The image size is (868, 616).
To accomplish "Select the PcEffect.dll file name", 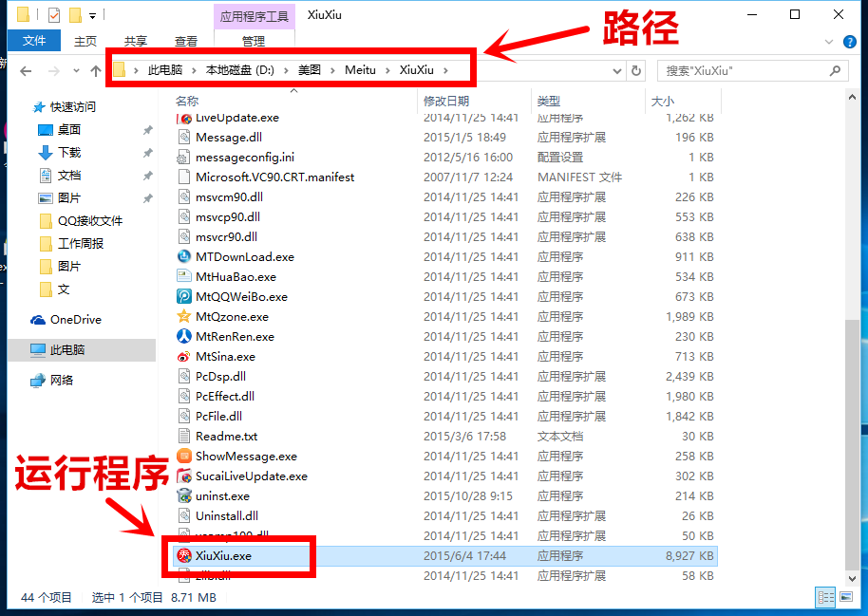I will tap(225, 397).
